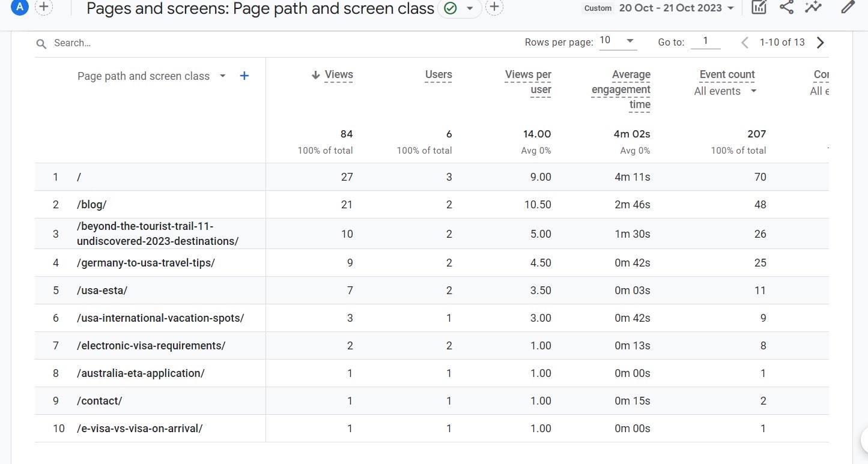Click the Go to page number field
868x464 pixels.
point(705,41)
